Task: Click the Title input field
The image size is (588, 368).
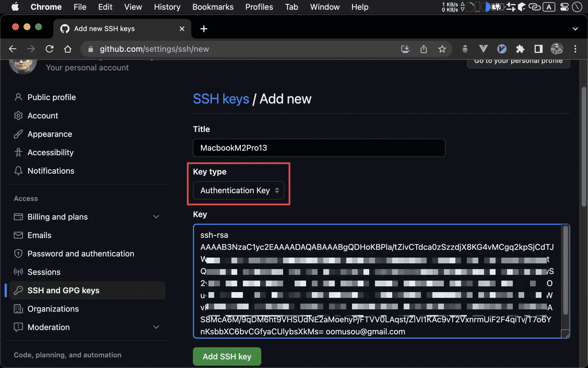Action: coord(319,147)
